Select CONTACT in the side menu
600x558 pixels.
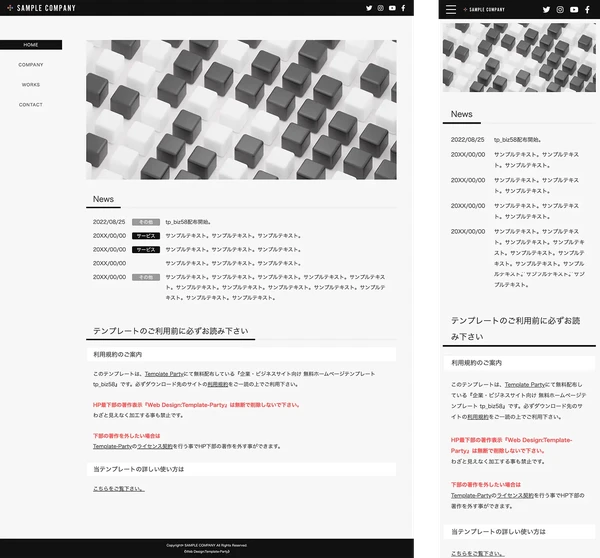coord(31,104)
